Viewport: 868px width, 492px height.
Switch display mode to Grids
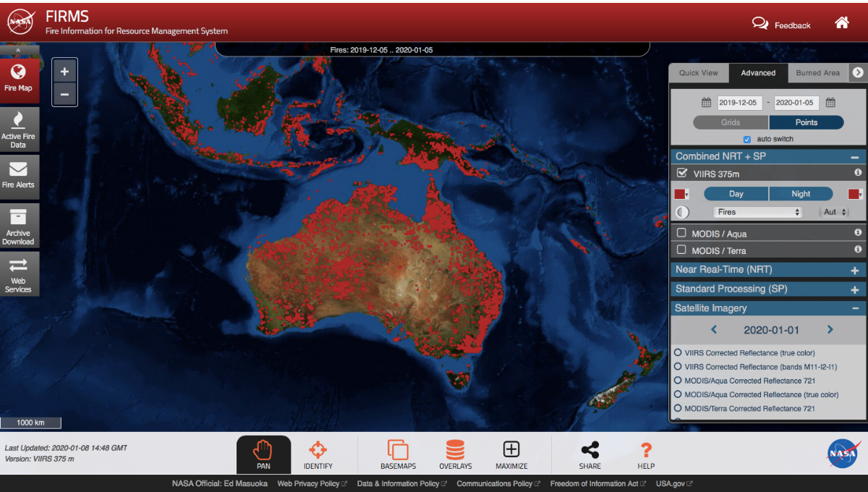pyautogui.click(x=731, y=122)
